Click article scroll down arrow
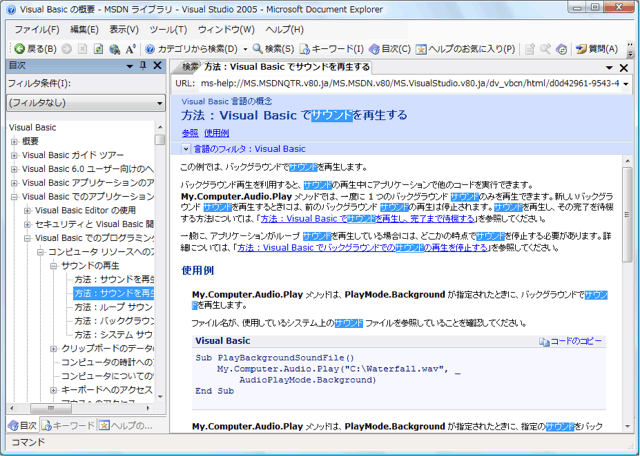The height and width of the screenshot is (456, 640). coord(627,427)
